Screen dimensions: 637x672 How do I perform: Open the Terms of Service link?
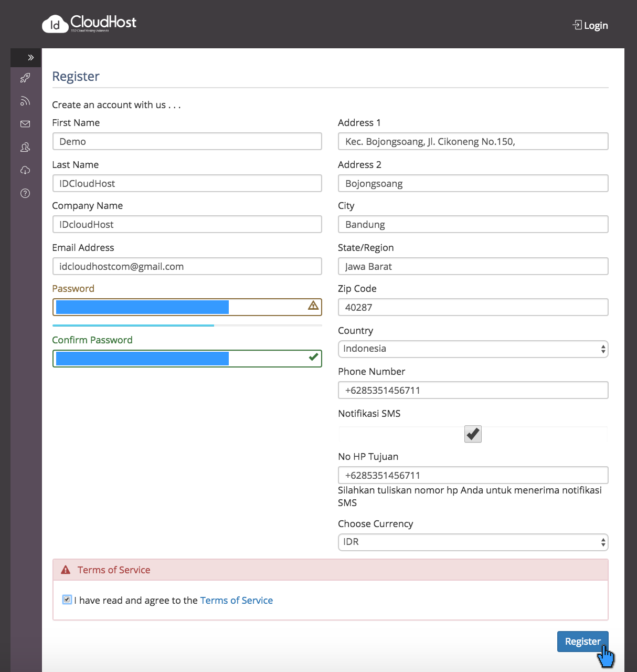click(x=237, y=600)
